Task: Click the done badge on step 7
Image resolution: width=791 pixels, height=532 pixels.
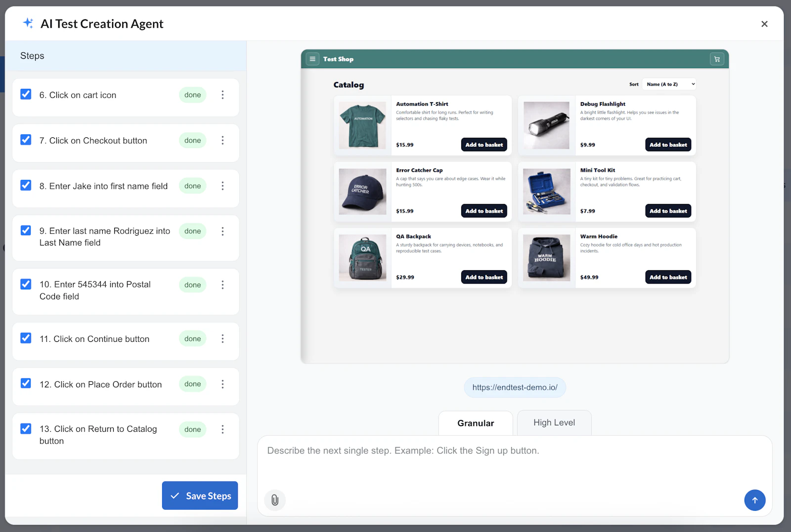Action: point(192,140)
